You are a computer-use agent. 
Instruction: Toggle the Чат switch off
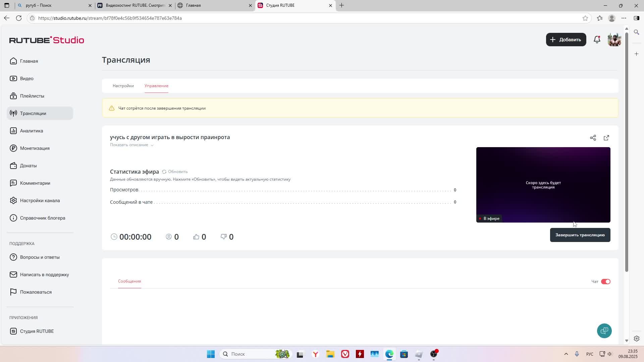pos(605,282)
